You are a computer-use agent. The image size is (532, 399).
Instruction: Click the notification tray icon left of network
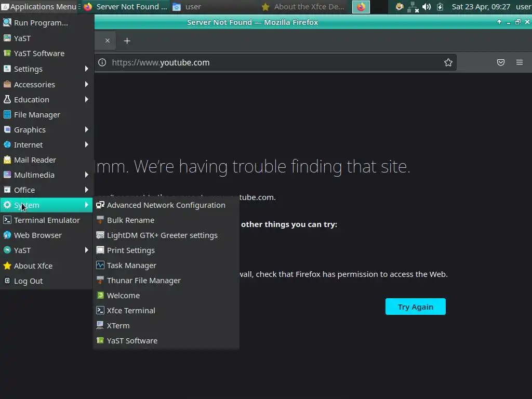(x=400, y=6)
